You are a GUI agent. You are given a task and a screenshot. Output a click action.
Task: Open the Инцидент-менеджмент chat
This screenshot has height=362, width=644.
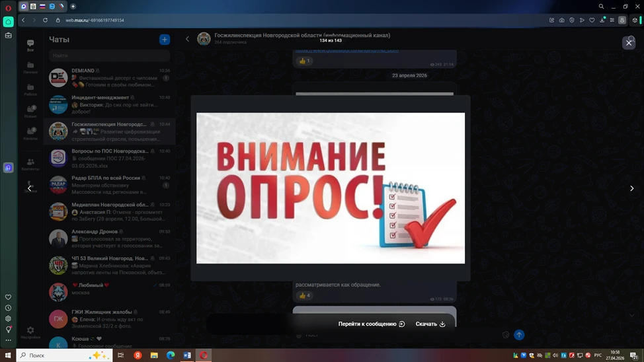pos(109,104)
